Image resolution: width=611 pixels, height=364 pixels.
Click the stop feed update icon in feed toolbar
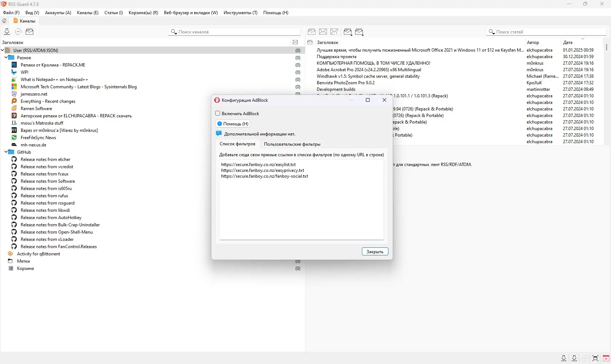pos(18,32)
